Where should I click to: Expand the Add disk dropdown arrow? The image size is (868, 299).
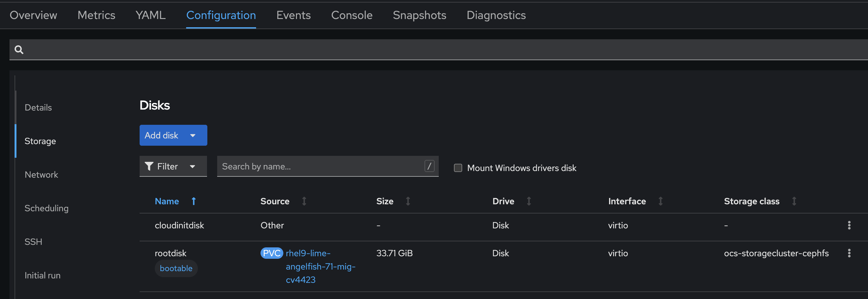click(193, 136)
